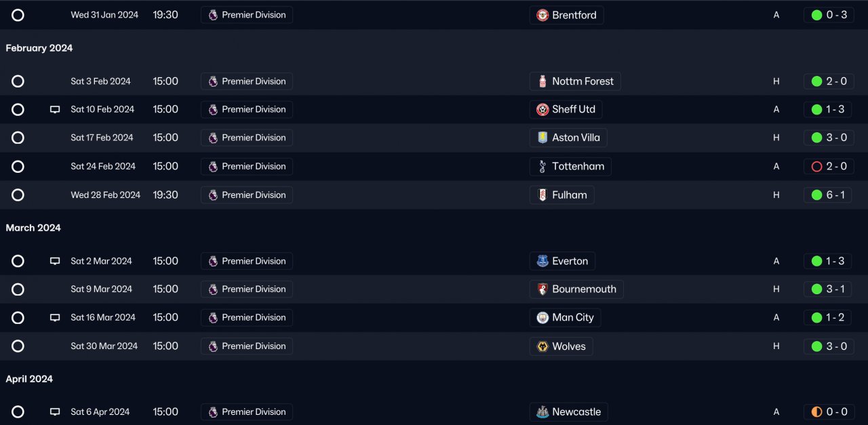
Task: Click the TV icon on the 6 Apr fixture
Action: [x=55, y=412]
